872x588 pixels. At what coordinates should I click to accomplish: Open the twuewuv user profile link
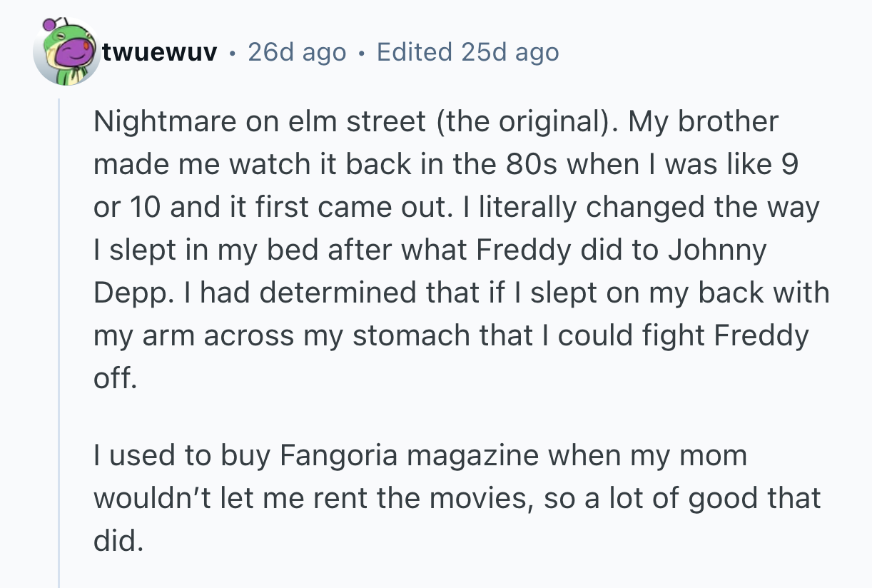point(159,52)
